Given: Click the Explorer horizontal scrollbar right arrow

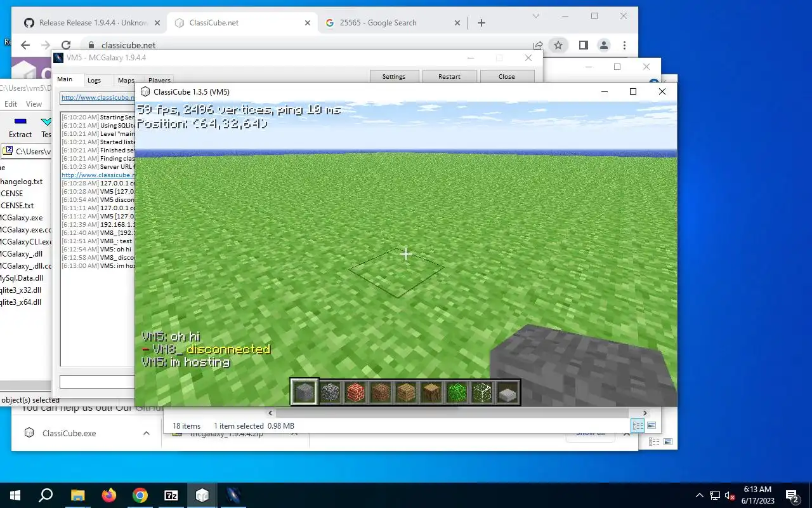Looking at the screenshot, I should (645, 413).
